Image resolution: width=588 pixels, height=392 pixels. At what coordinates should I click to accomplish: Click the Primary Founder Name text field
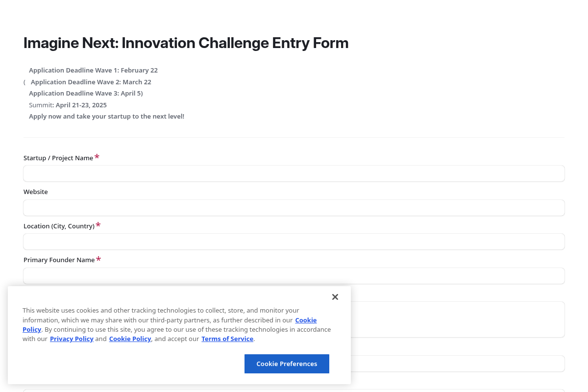[294, 276]
